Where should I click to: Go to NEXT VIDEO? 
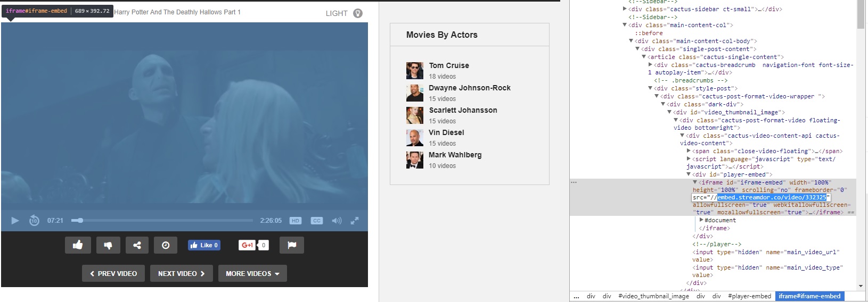(182, 273)
